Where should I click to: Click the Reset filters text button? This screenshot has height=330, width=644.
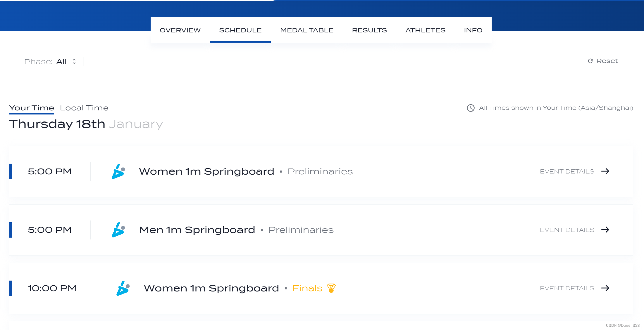click(607, 61)
